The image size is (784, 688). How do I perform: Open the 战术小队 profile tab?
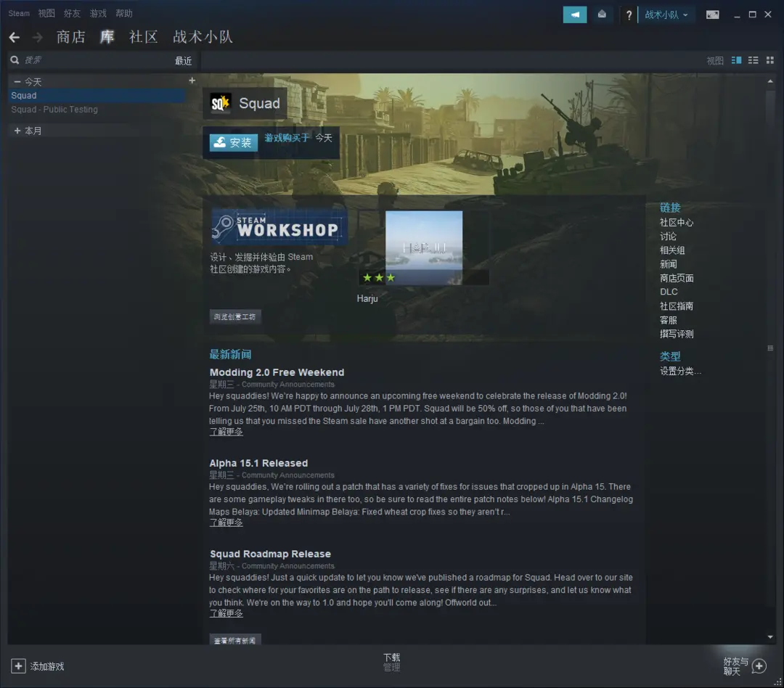[x=203, y=37]
